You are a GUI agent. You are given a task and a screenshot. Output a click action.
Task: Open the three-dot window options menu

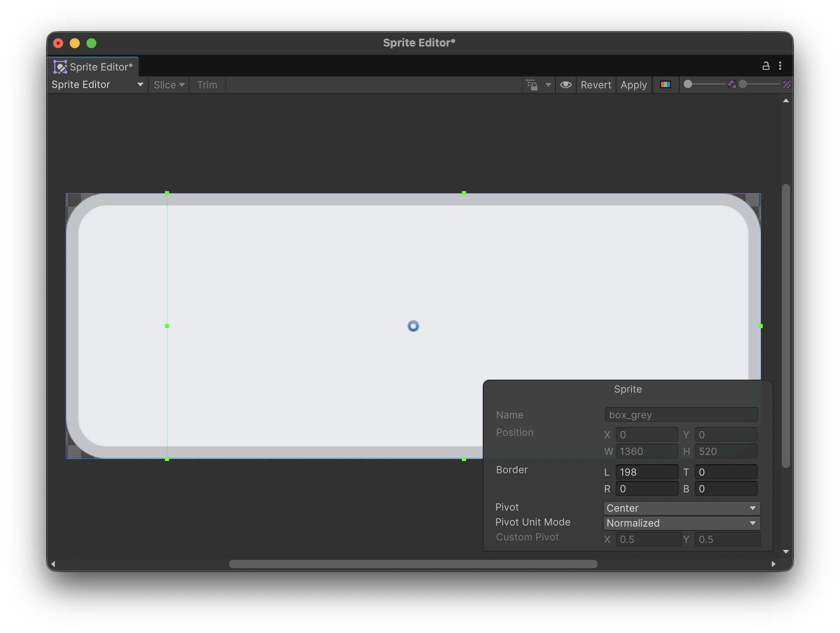(x=780, y=66)
